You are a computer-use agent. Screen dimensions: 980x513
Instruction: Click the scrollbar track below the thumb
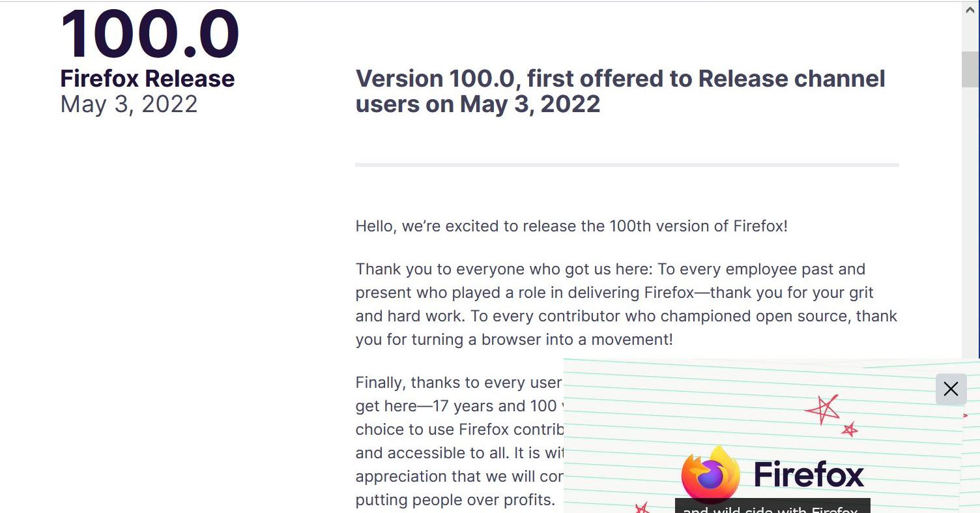[x=970, y=228]
